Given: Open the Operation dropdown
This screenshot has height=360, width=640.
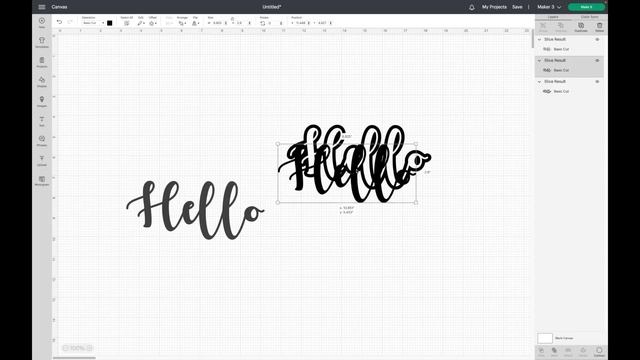Looking at the screenshot, I should coord(93,23).
